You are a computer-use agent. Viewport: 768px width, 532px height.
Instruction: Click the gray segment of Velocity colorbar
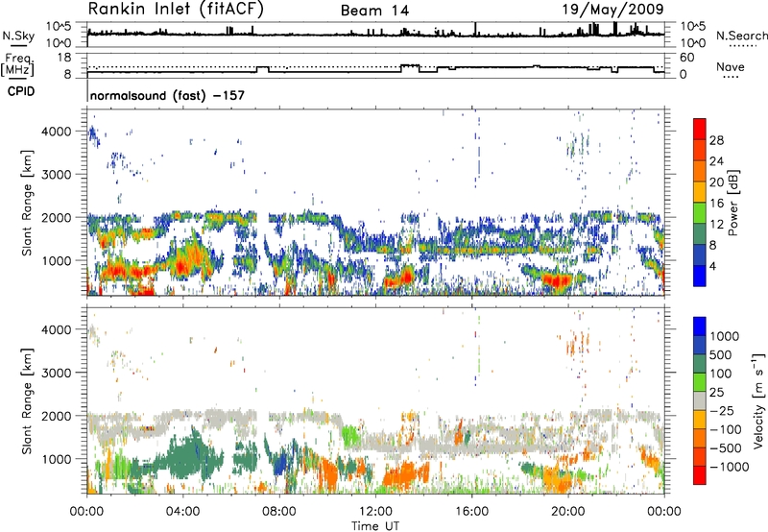(x=700, y=401)
